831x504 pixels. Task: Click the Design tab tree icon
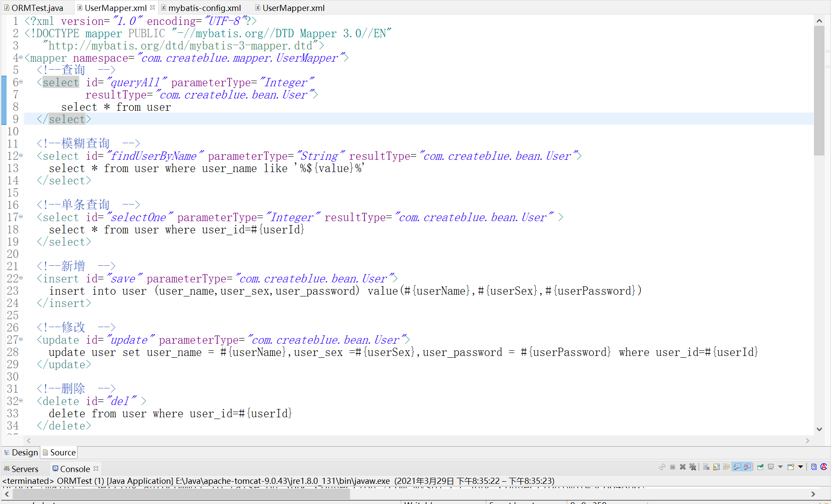(7, 452)
